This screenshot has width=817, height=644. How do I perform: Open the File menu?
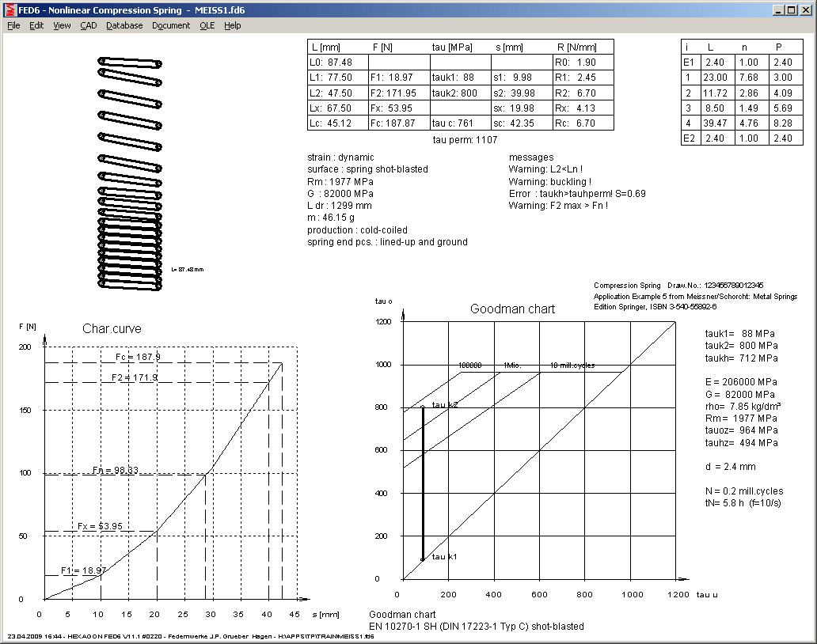[x=13, y=25]
